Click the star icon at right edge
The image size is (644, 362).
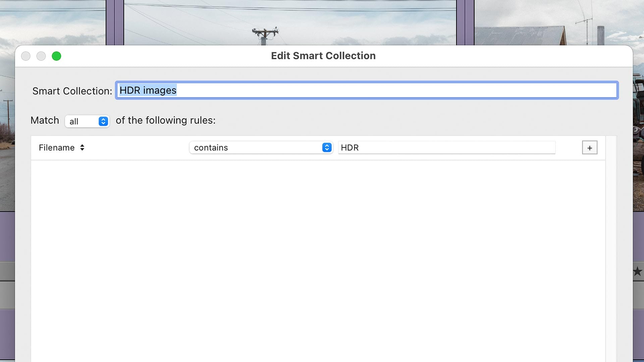(x=638, y=271)
